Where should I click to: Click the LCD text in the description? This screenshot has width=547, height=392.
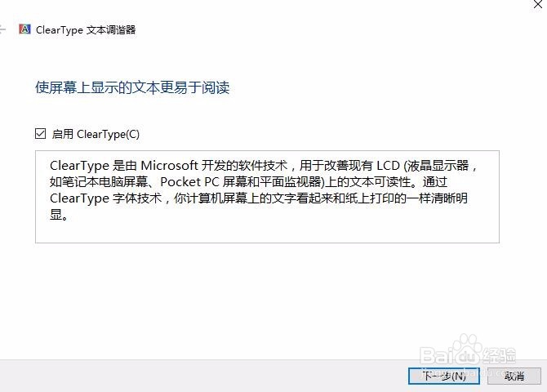(x=388, y=165)
